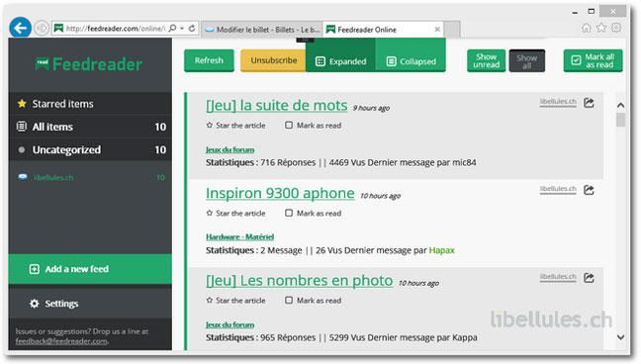
Task: Click share icon for Les nombres en photo
Action: 589,278
